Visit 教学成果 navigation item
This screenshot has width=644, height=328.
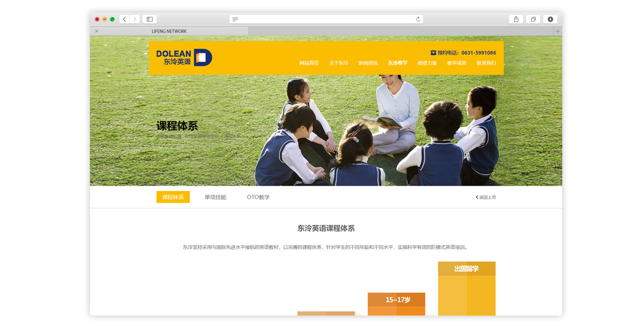pos(457,63)
